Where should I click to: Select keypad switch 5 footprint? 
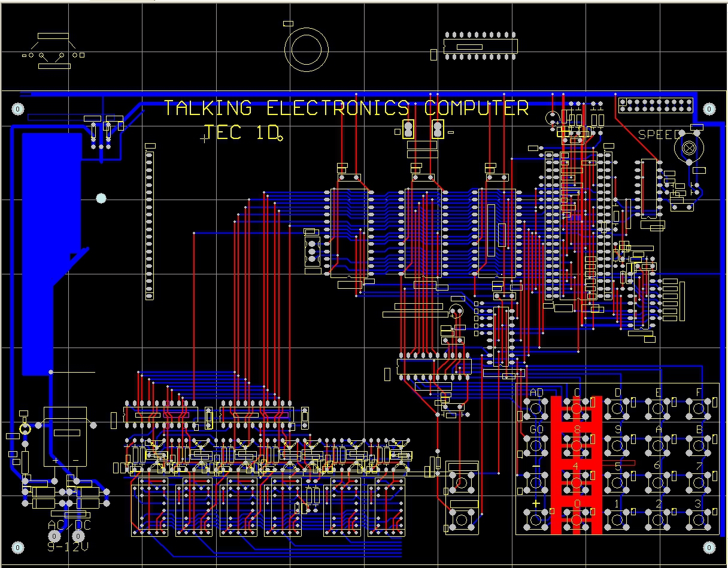[x=617, y=482]
